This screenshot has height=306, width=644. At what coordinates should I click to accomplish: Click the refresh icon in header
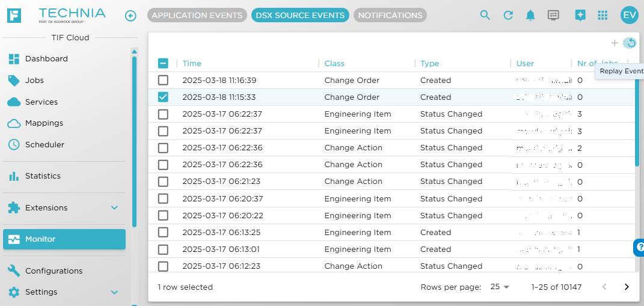point(508,16)
